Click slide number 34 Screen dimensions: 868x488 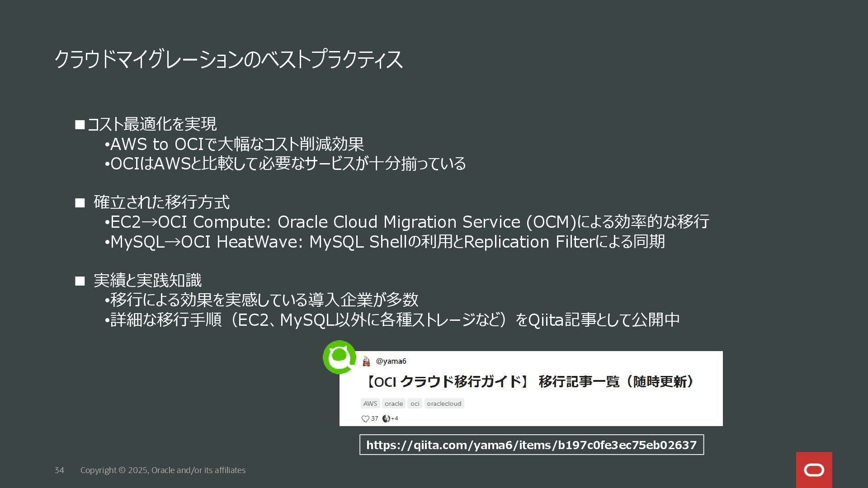pos(59,470)
